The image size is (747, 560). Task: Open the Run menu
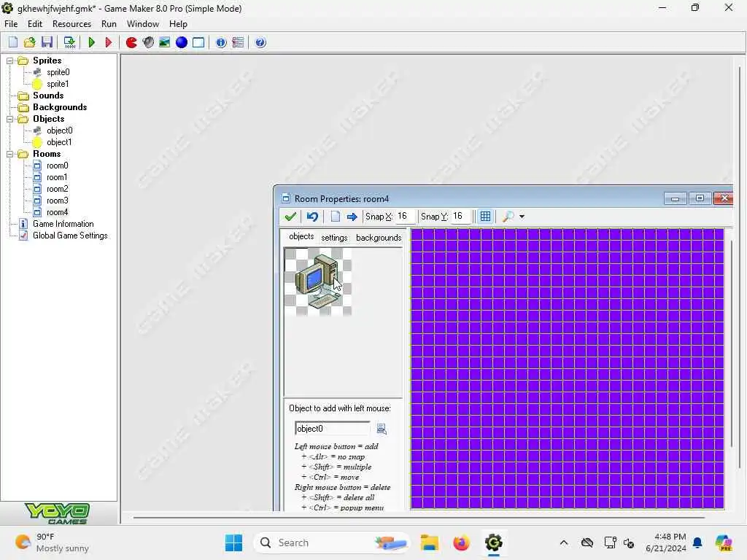109,24
